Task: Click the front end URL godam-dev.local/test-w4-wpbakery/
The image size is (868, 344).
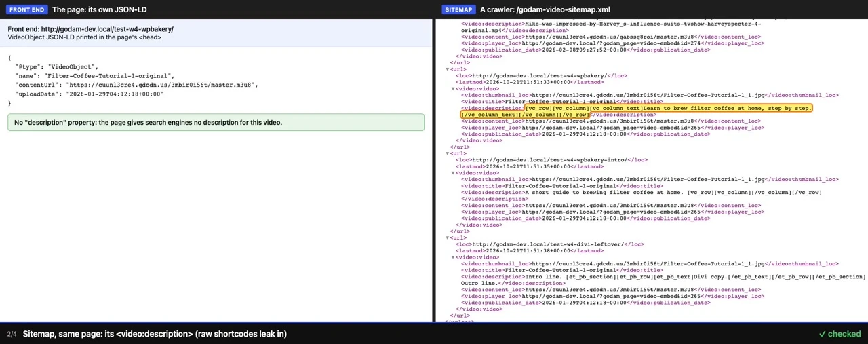Action: pyautogui.click(x=107, y=29)
